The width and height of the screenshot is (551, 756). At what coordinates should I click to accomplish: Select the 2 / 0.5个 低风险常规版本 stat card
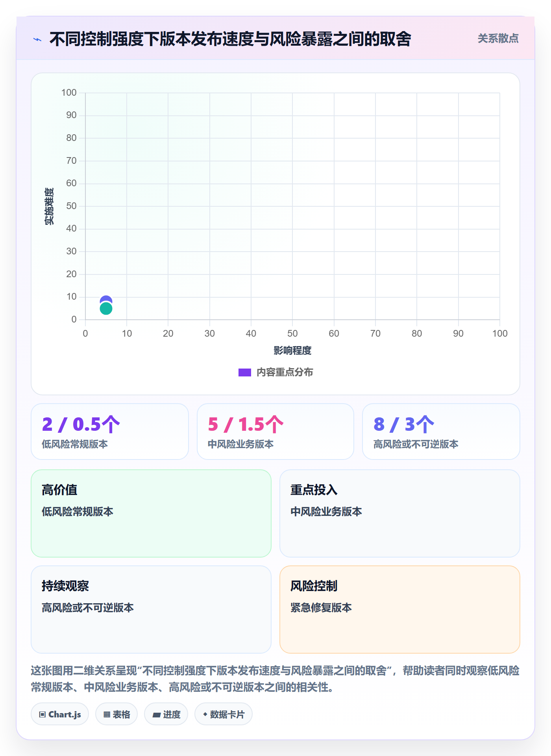tap(110, 432)
